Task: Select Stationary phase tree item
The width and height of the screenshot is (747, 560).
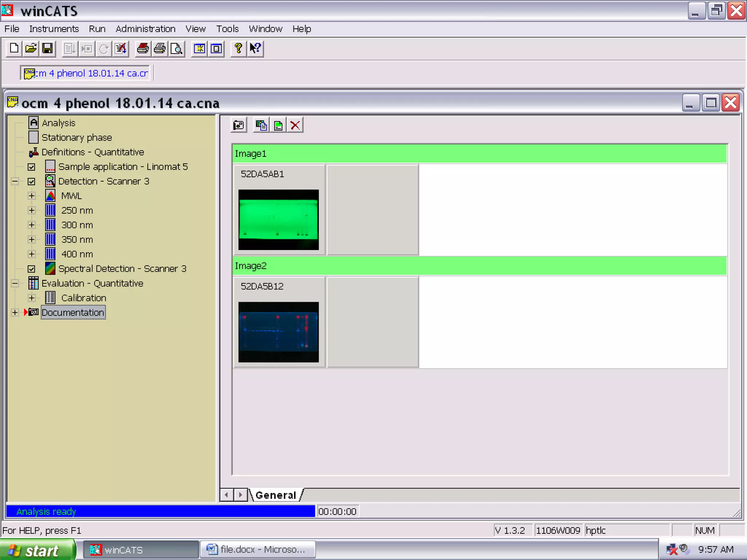Action: [77, 137]
